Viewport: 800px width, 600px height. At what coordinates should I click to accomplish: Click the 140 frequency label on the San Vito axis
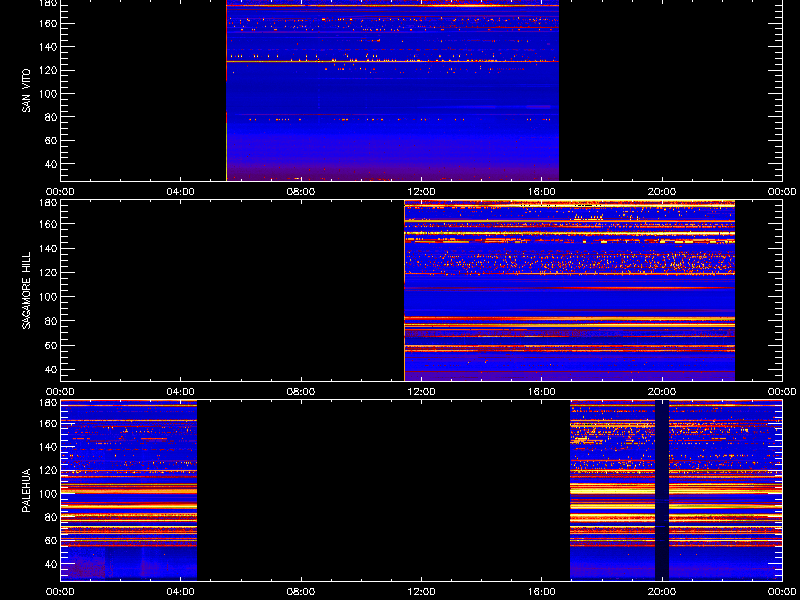(47, 47)
